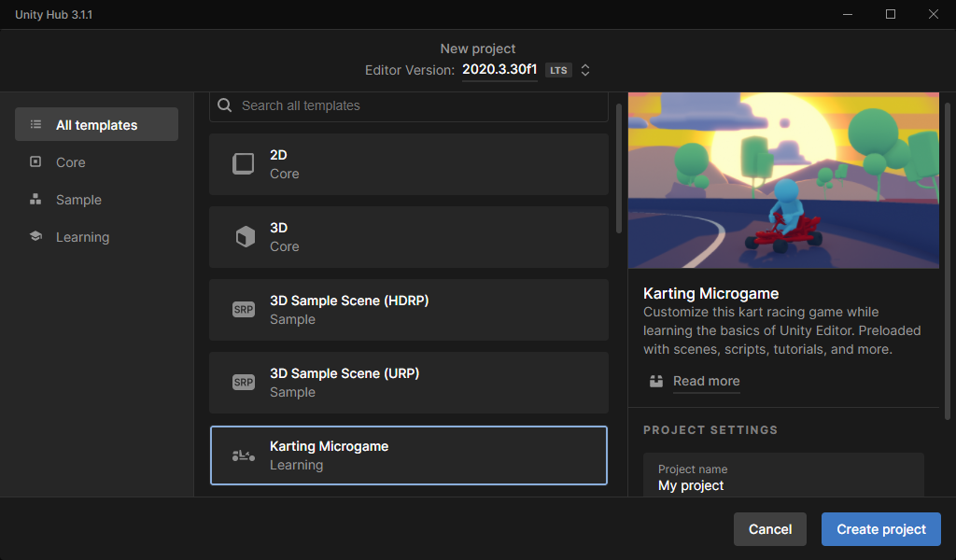Open the Editor Version selector chevron
The width and height of the screenshot is (956, 560).
click(585, 69)
